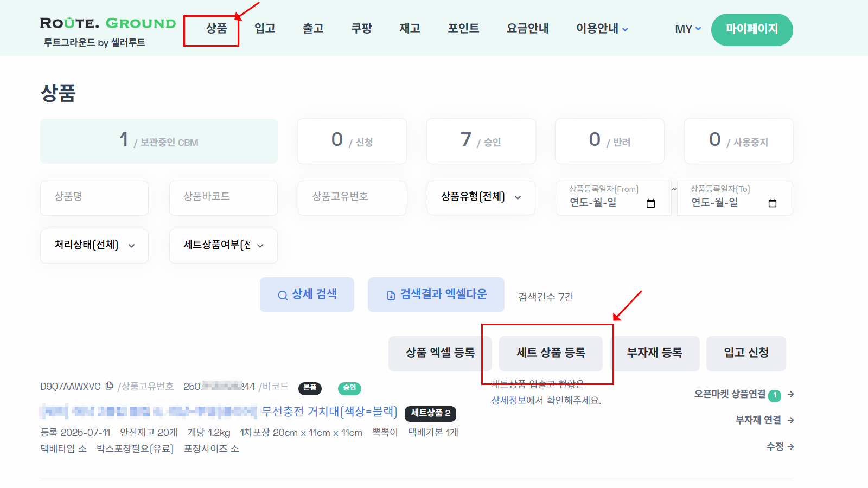The width and height of the screenshot is (868, 488).
Task: Select the 쿠팡 menu item
Action: (361, 29)
